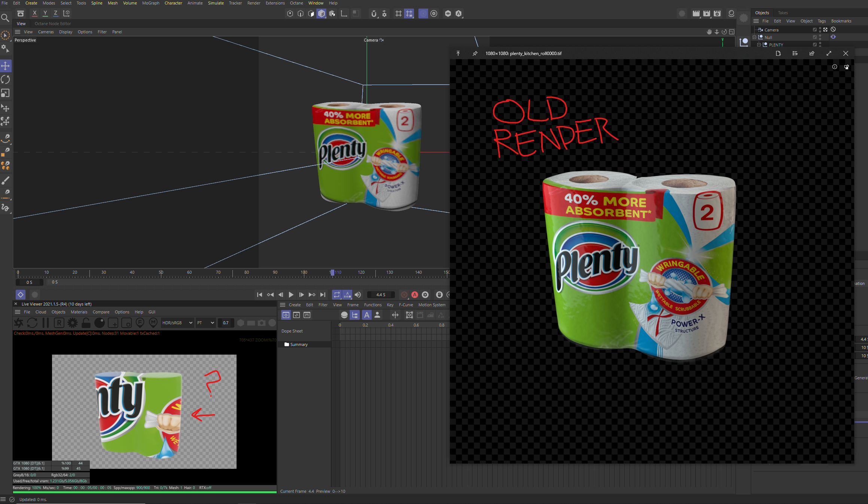The image size is (868, 504).
Task: Open the Objects panel hamburger menu
Action: pyautogui.click(x=756, y=21)
